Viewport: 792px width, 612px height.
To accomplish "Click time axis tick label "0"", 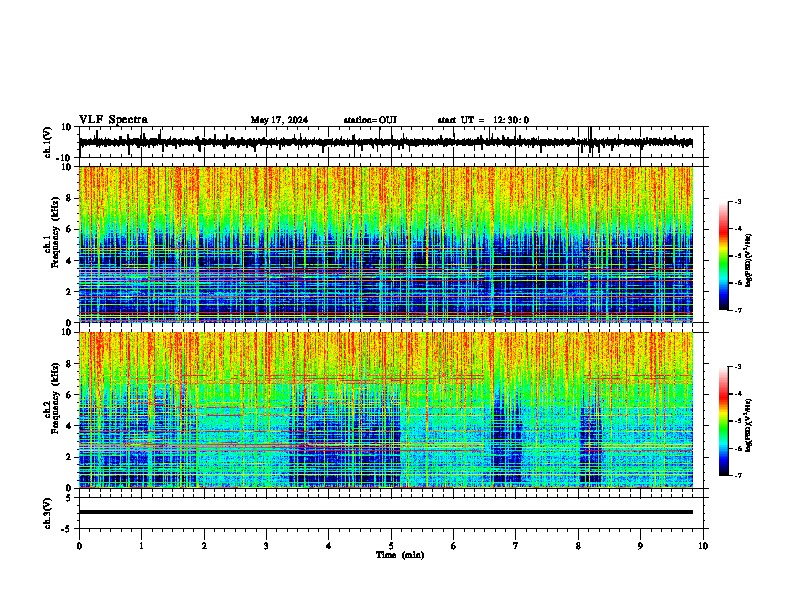I will 79,546.
